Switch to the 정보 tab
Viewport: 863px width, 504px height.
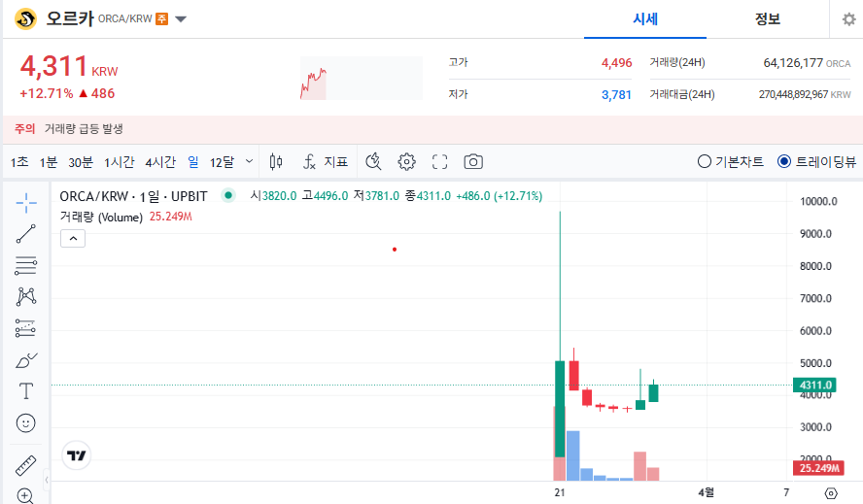coord(767,19)
